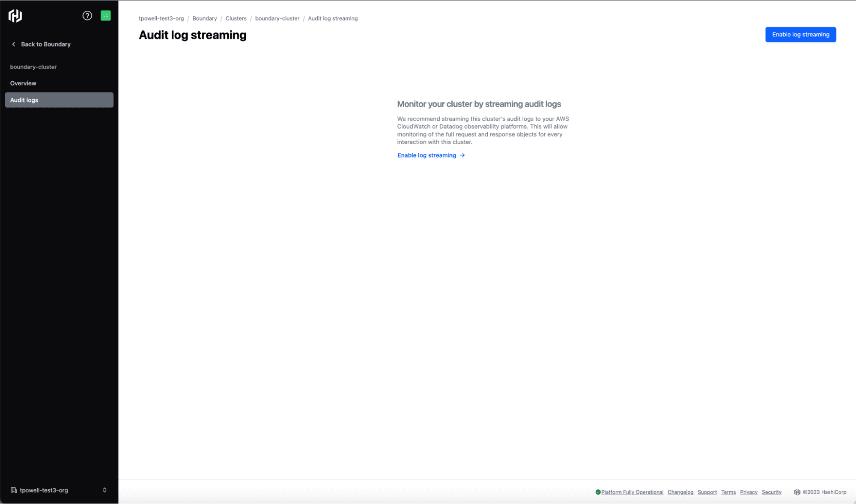Click the organization selector icon bottom left

pos(104,490)
